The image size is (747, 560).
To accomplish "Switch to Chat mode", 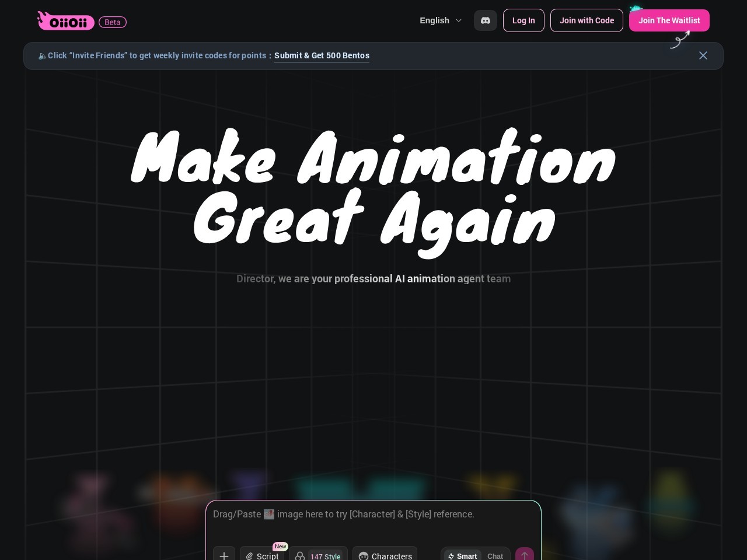I will (x=495, y=556).
